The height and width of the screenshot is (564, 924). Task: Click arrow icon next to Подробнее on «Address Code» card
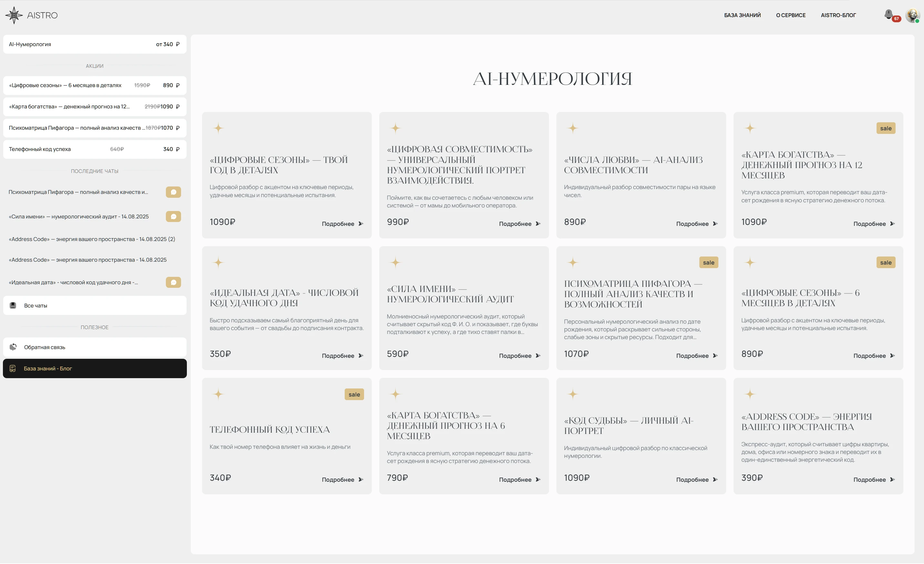892,480
